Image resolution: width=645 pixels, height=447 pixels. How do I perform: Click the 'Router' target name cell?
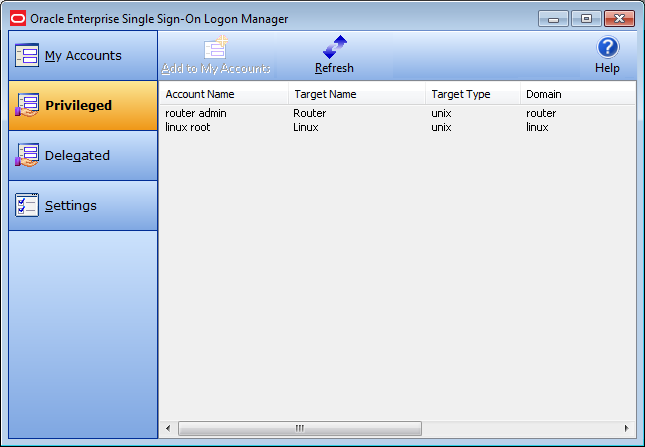(310, 113)
